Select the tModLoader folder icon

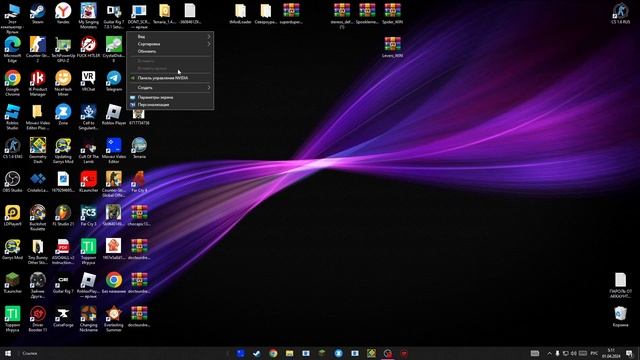pos(240,13)
